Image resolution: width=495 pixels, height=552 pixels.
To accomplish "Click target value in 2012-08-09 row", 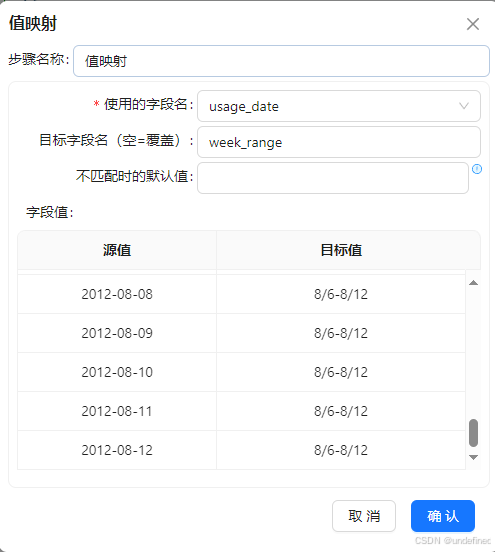I will point(341,333).
